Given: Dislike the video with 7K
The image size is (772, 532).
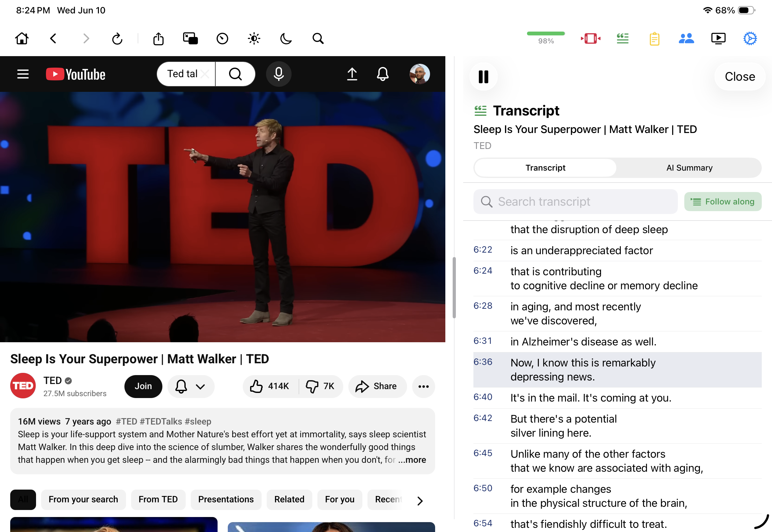Looking at the screenshot, I should (321, 386).
